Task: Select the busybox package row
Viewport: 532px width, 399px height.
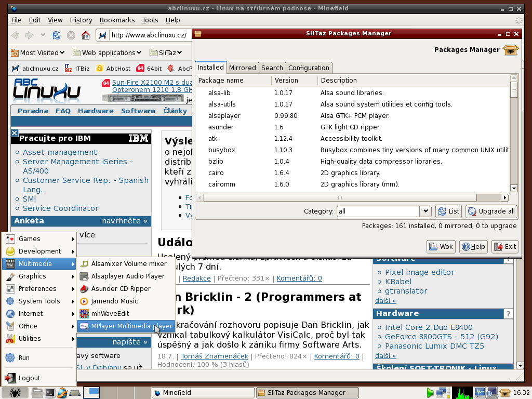Action: click(x=353, y=150)
